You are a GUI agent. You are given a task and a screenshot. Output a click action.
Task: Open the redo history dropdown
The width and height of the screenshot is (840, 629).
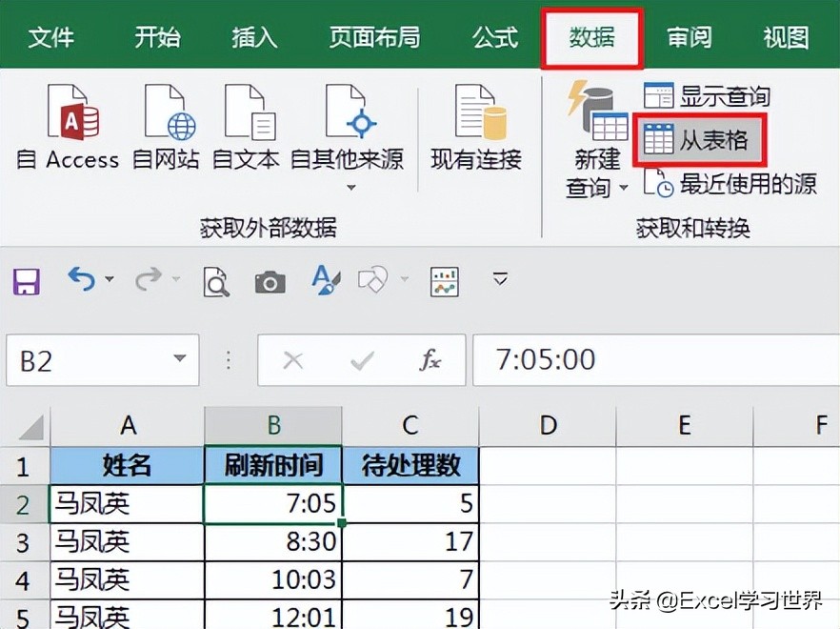click(175, 279)
